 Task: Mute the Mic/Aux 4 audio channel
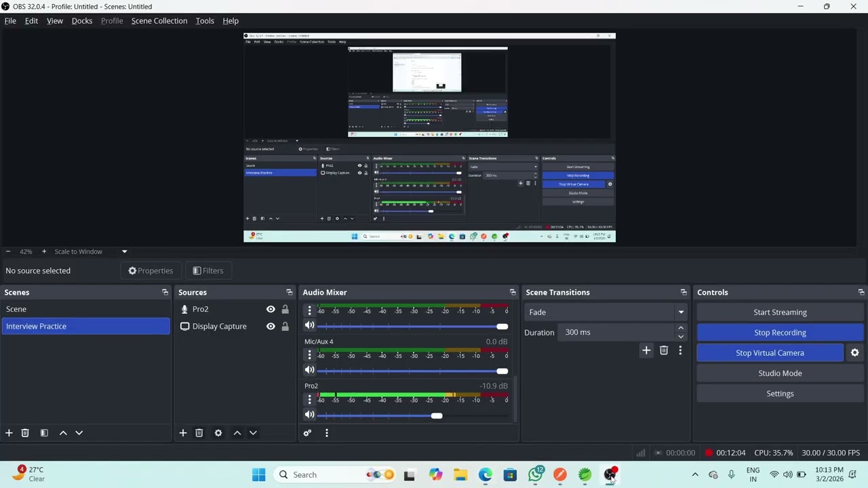310,370
